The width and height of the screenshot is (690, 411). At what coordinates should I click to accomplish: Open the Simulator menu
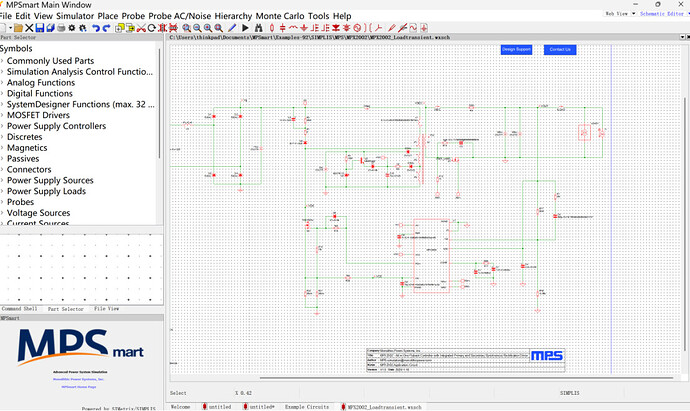point(76,17)
